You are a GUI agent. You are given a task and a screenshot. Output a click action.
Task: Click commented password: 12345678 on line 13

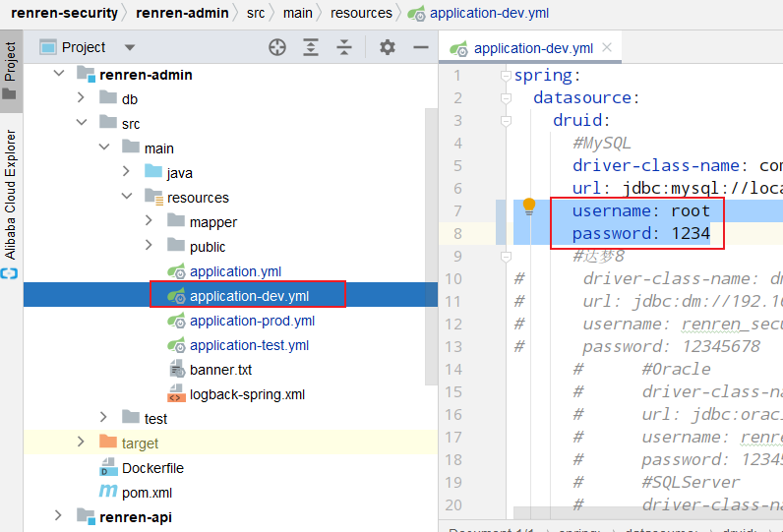671,346
